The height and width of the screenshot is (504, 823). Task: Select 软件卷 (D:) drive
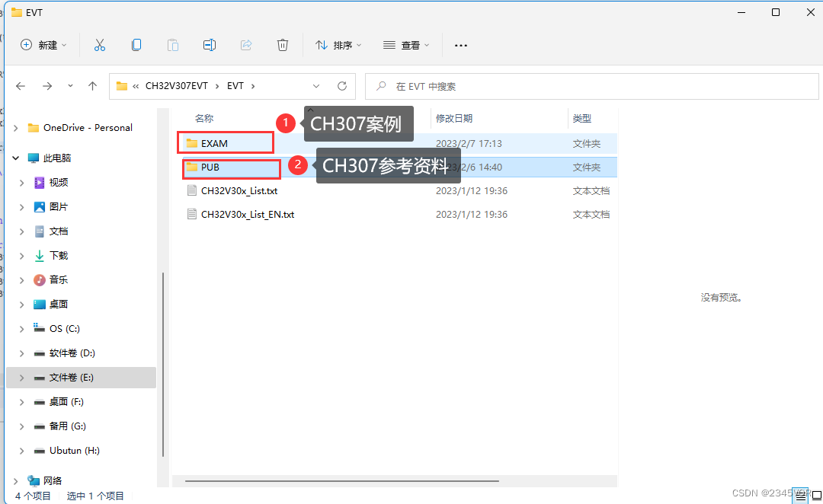(x=72, y=353)
